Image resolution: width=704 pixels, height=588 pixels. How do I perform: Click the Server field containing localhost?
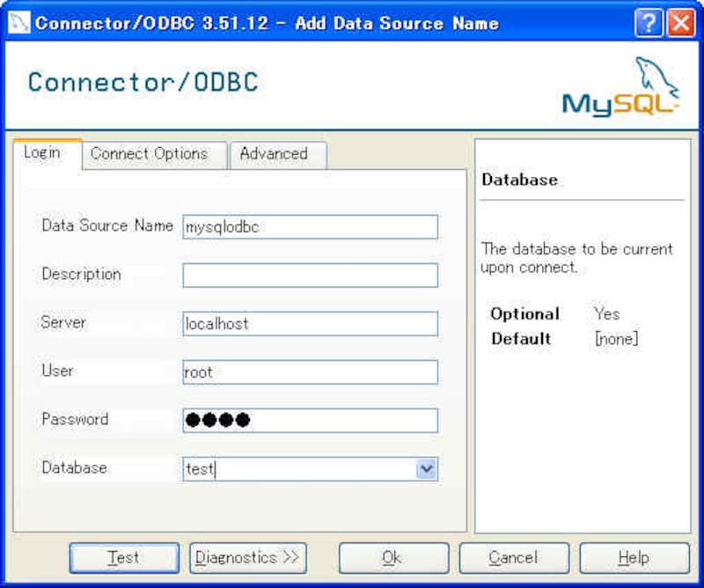(x=310, y=324)
